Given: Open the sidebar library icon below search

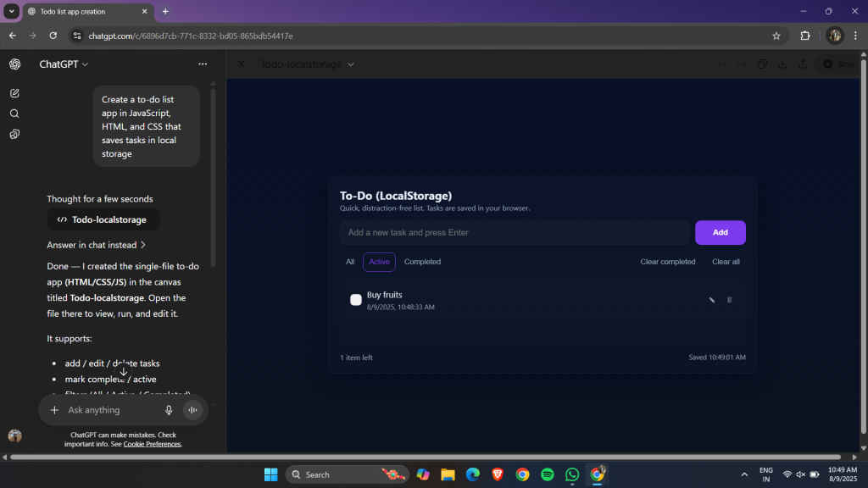Looking at the screenshot, I should pos(14,134).
